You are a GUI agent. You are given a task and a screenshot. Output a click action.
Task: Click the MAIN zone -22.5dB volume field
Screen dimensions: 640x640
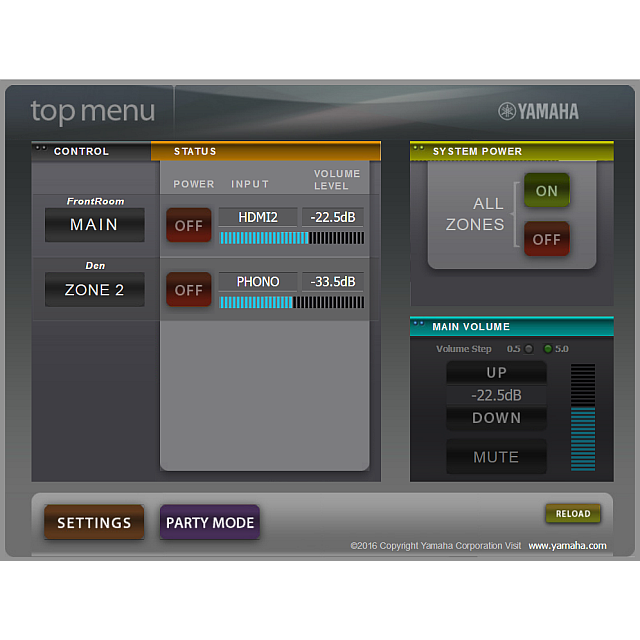[333, 217]
